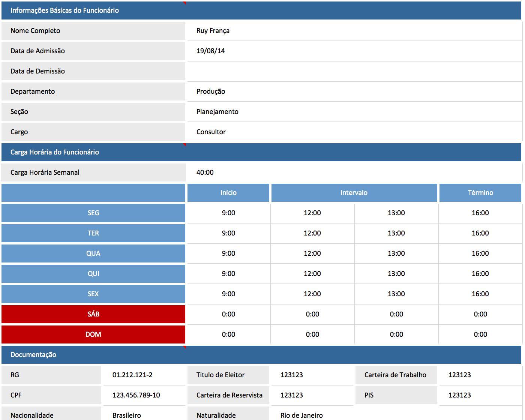Select the Data de Admissão value 19/08/14
Viewport: 525px width, 420px height.
pos(354,51)
